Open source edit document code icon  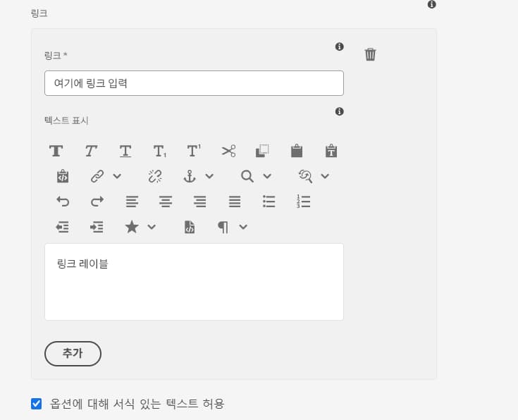click(x=190, y=227)
